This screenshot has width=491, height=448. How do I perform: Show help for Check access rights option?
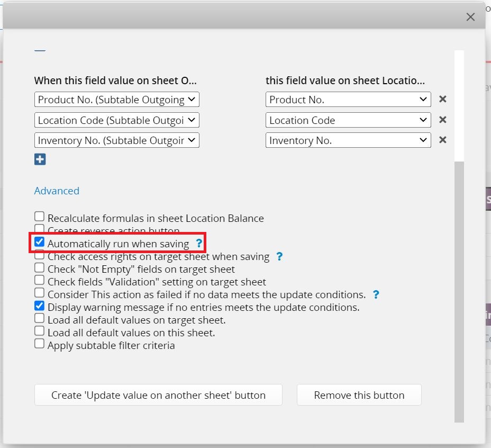[279, 256]
